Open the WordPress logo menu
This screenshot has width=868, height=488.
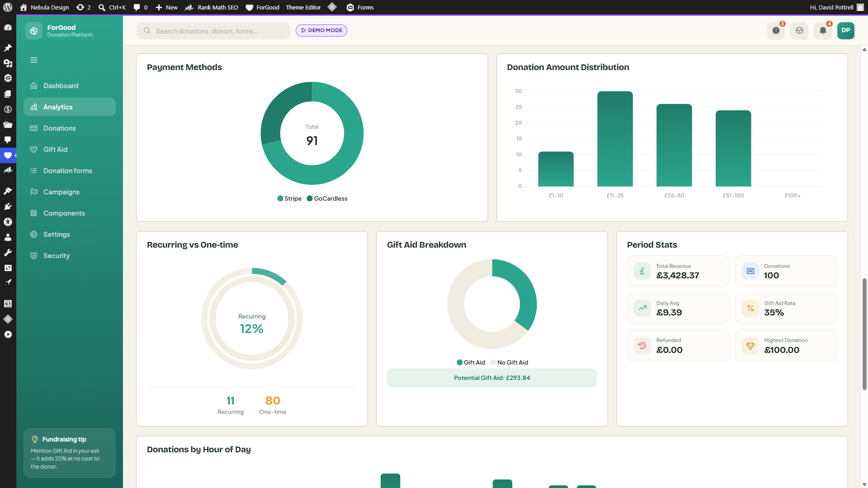tap(8, 7)
